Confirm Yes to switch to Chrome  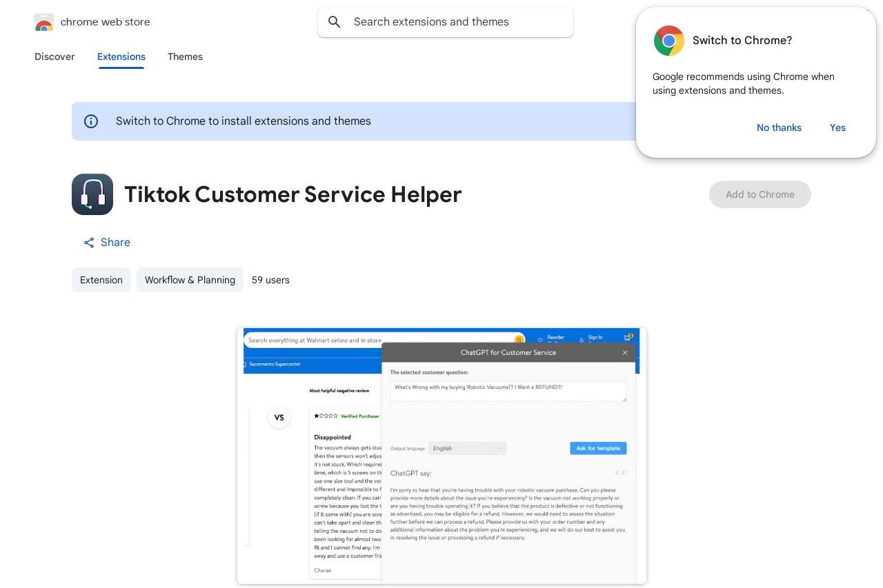click(837, 128)
